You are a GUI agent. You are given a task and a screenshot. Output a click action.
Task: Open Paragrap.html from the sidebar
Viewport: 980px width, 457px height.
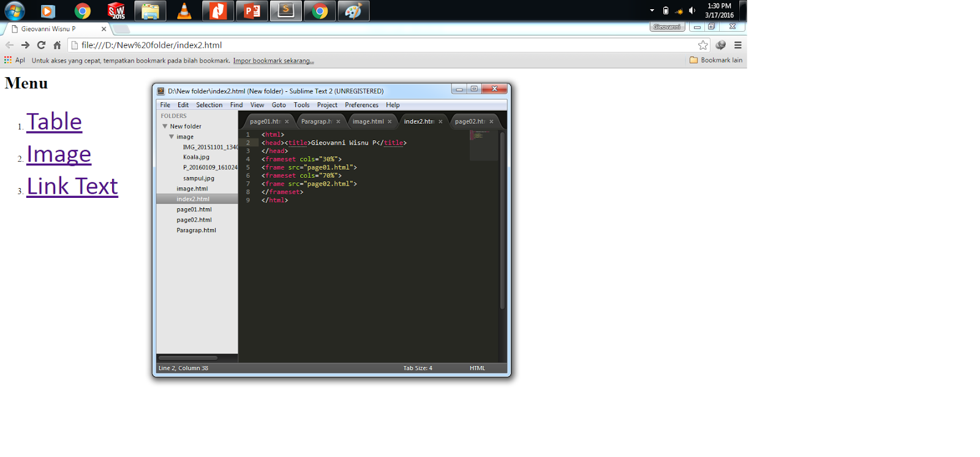click(197, 230)
